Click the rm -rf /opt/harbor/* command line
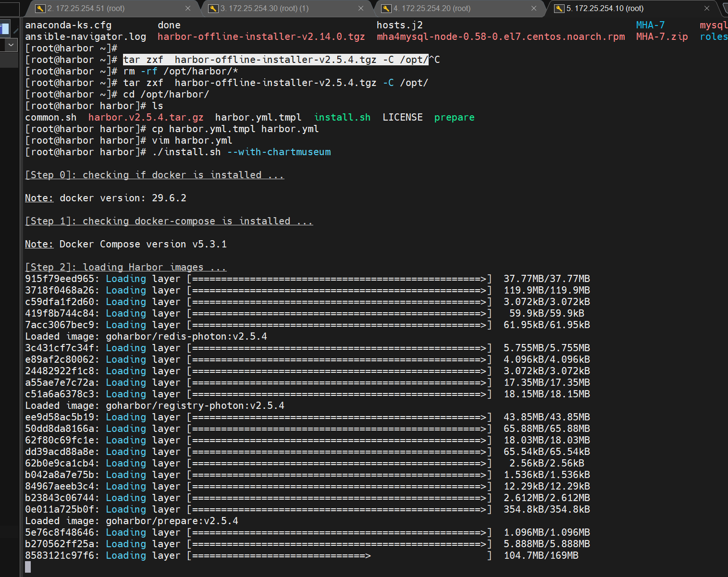The image size is (728, 577). [x=181, y=71]
